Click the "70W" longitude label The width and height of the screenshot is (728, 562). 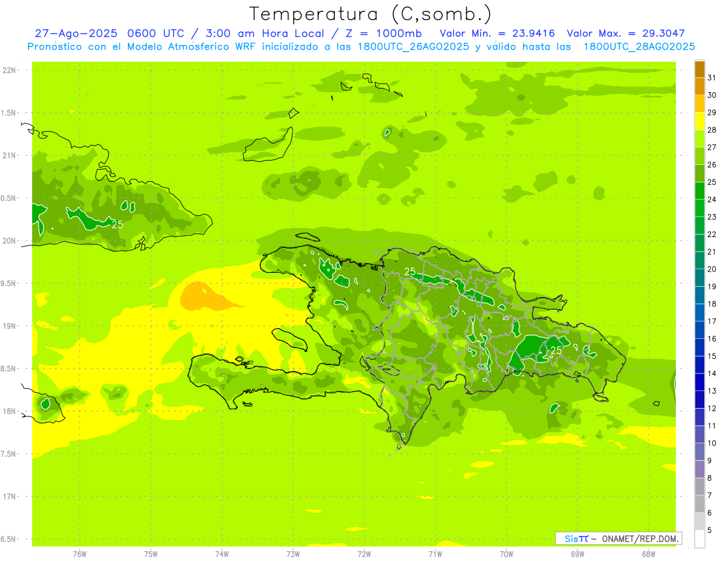[506, 554]
